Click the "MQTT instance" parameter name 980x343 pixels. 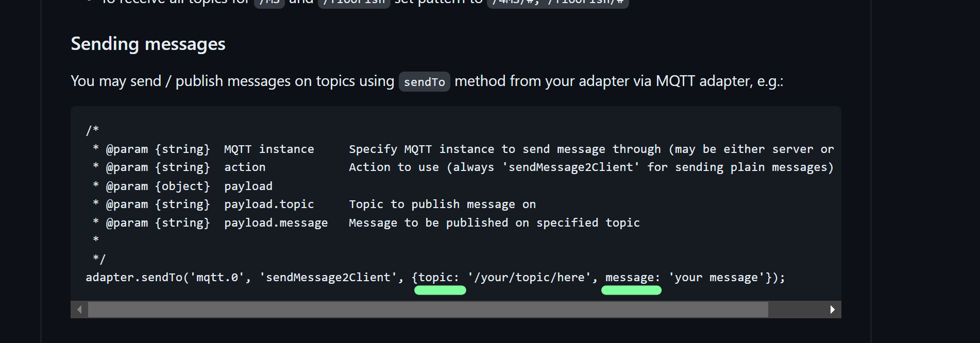pyautogui.click(x=269, y=149)
